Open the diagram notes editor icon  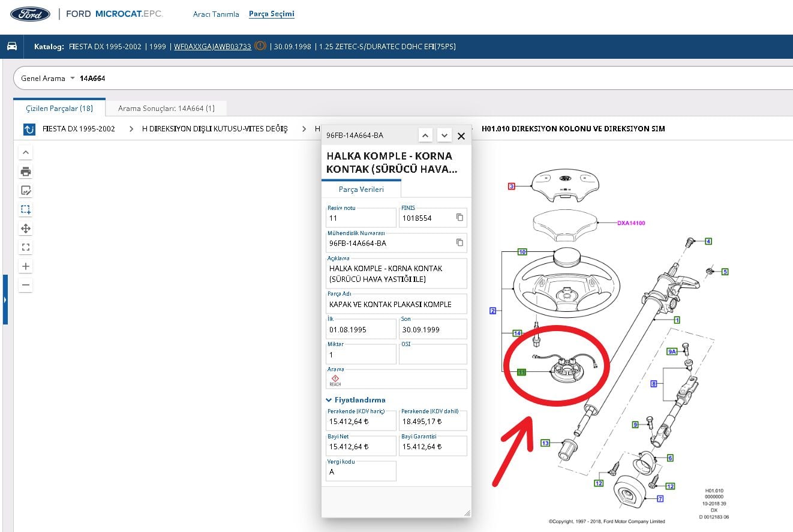[x=25, y=191]
